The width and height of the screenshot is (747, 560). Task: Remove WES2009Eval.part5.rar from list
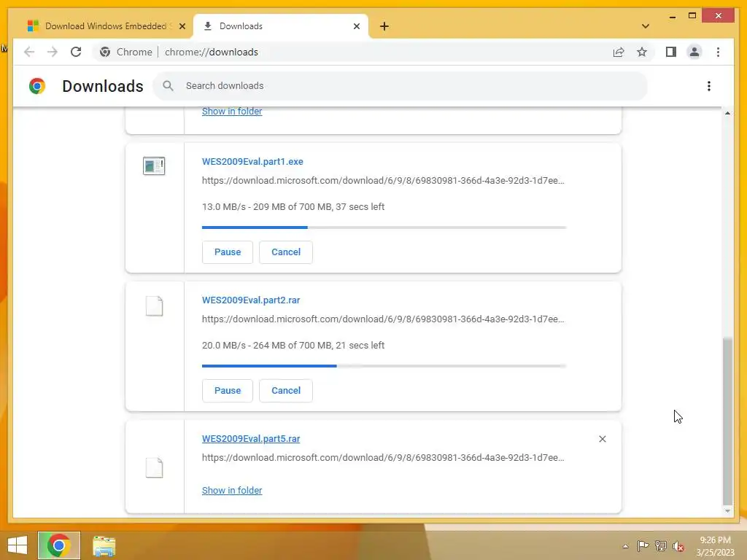tap(602, 439)
